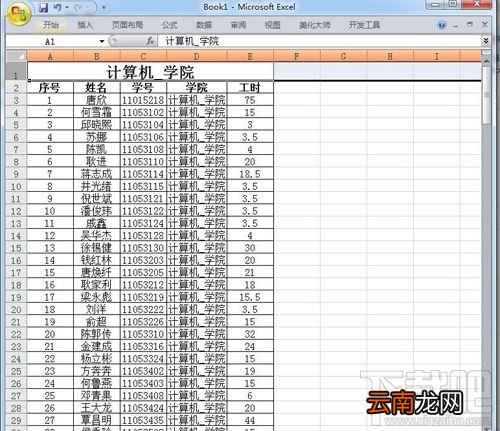The image size is (500, 431).
Task: Click student ID cell 11053106
Action: click(143, 137)
